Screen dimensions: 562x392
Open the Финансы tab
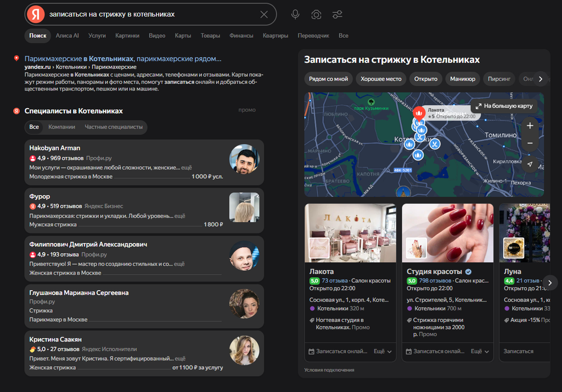(241, 36)
